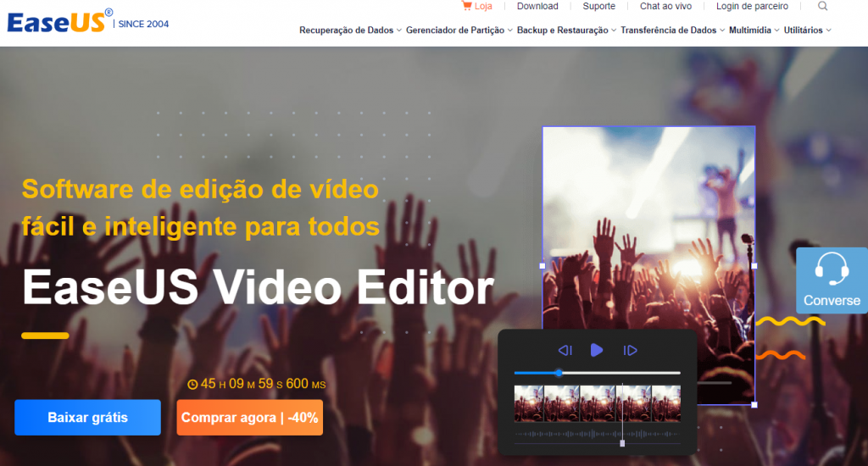
Task: Open the search magnifier icon
Action: click(x=822, y=6)
